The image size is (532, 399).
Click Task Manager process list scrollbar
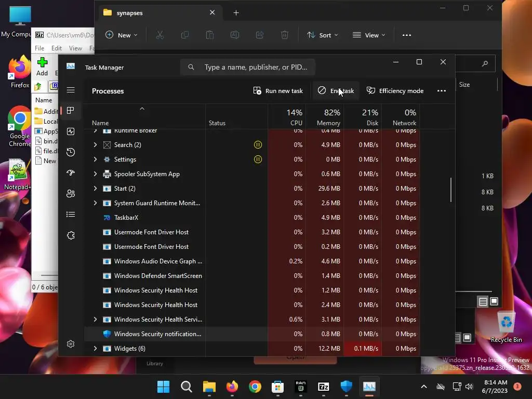pyautogui.click(x=451, y=190)
